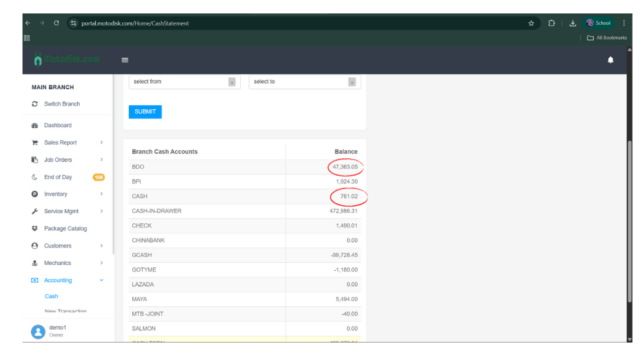Click the Sales Report cart icon
Viewport: 644px width, 362px height.
(35, 143)
